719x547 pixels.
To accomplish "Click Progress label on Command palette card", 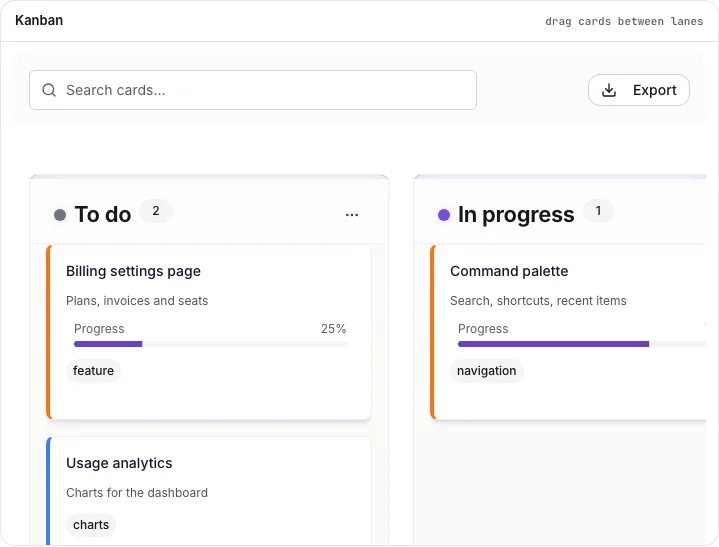I will click(483, 329).
